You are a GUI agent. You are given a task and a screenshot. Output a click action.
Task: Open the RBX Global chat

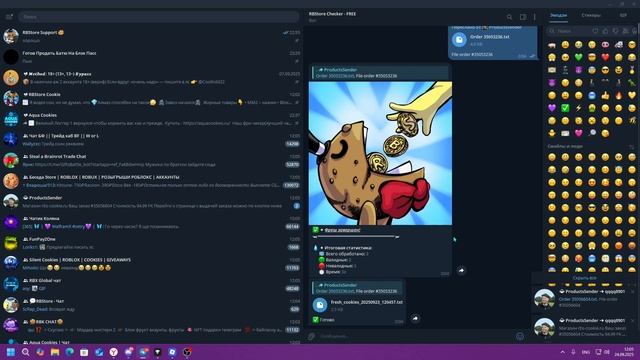[x=151, y=284]
